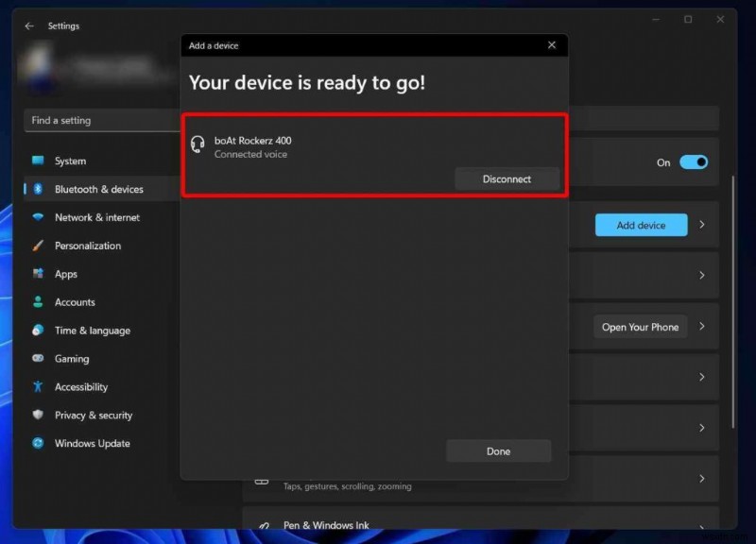Expand the touchpad gestures row chevron
756x544 pixels.
pos(702,479)
